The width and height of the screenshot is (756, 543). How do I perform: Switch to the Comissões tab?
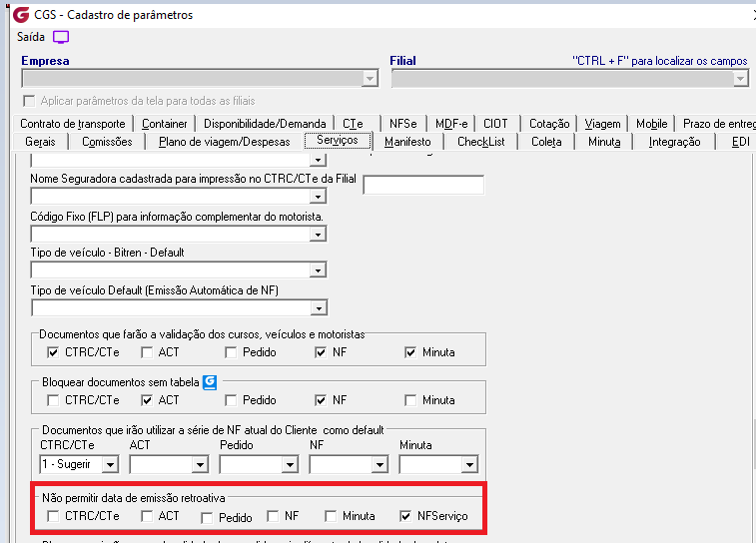[x=107, y=142]
